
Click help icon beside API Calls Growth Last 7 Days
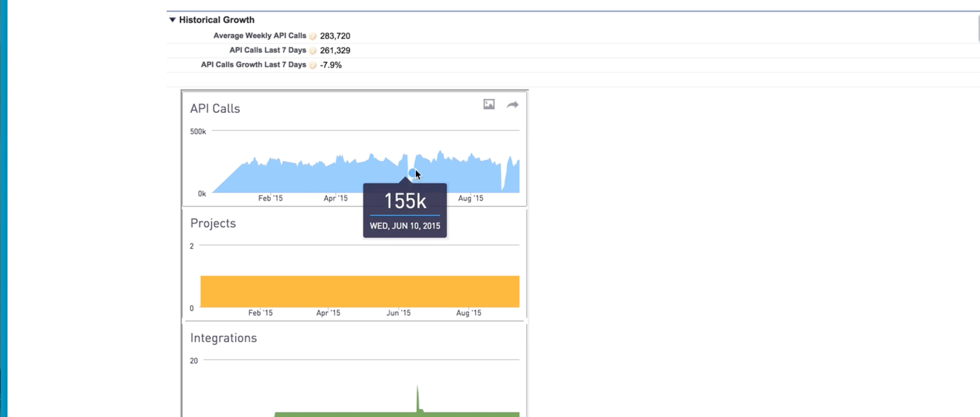point(313,65)
